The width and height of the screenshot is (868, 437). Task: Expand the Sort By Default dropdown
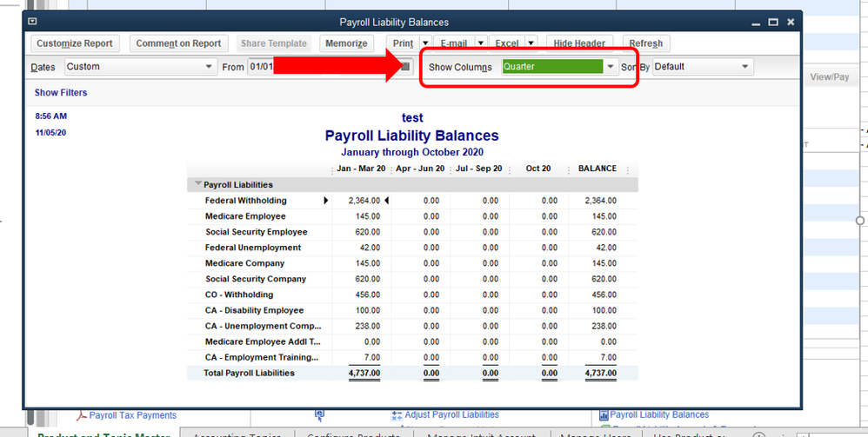point(745,67)
